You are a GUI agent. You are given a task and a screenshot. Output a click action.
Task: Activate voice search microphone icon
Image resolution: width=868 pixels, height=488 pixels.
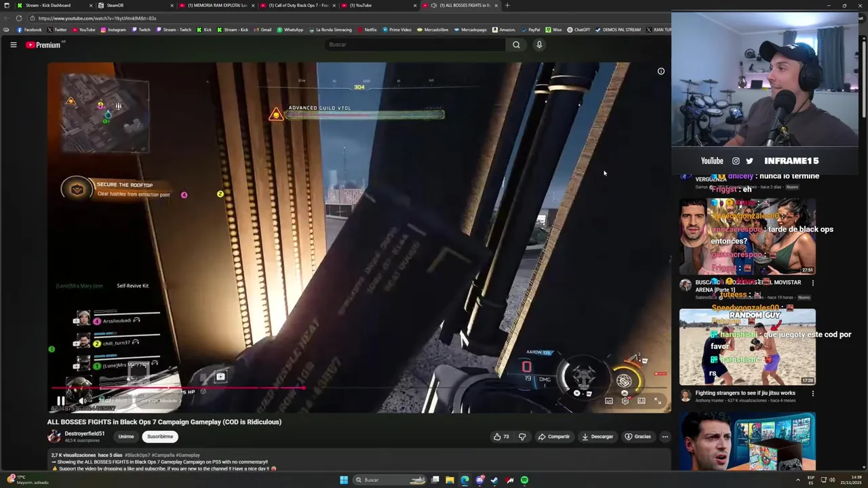539,45
